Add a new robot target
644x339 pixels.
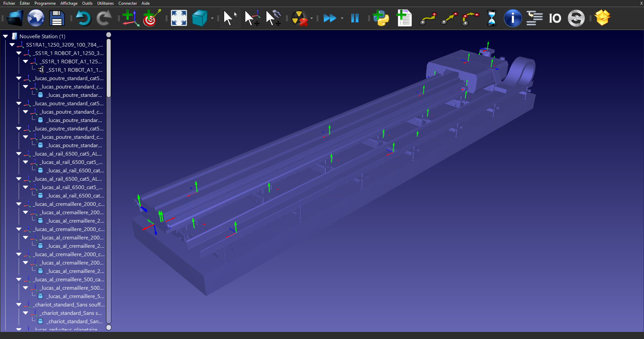pyautogui.click(x=152, y=18)
